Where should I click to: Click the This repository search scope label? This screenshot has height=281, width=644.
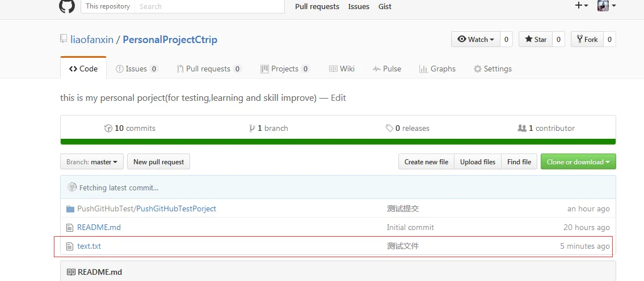(x=108, y=6)
